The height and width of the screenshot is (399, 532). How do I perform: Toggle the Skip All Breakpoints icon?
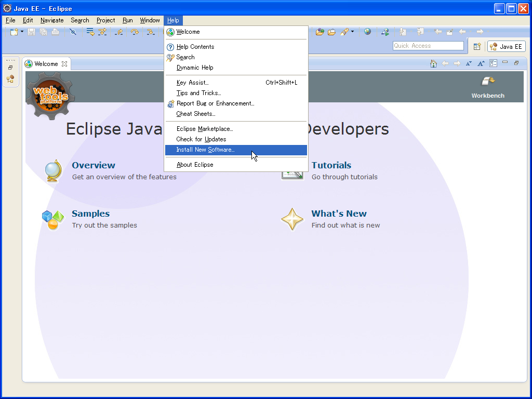coord(73,32)
